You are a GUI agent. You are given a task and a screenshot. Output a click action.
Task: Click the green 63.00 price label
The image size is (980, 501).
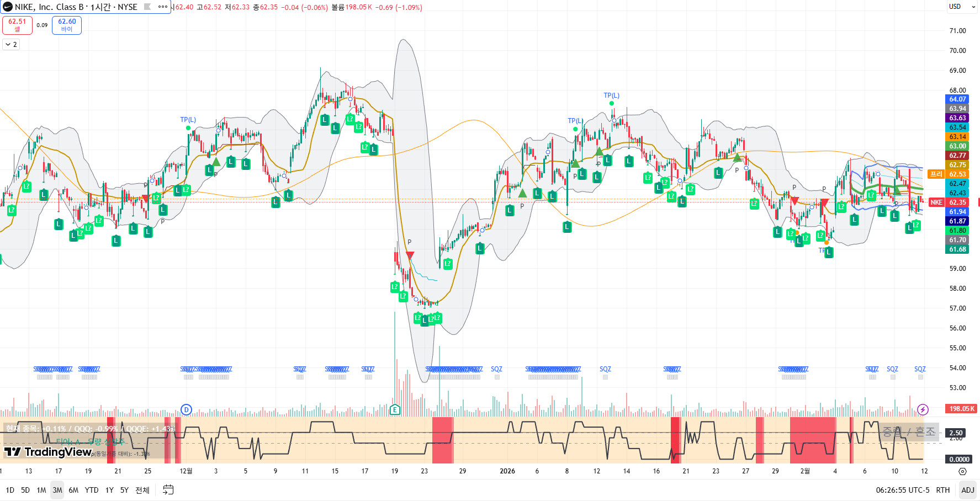[x=958, y=146]
